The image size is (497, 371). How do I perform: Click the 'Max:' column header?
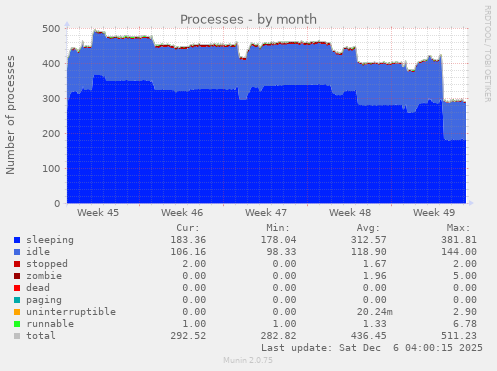tap(458, 228)
